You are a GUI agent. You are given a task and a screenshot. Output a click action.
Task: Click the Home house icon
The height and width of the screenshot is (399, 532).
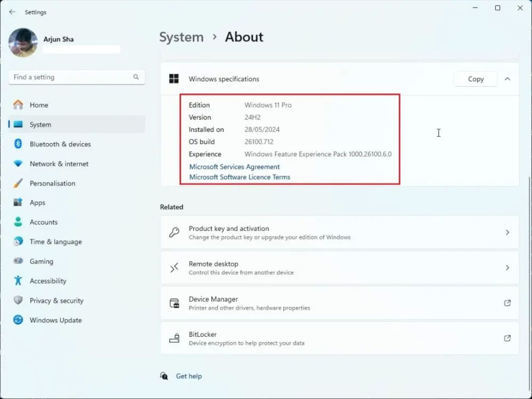[18, 105]
